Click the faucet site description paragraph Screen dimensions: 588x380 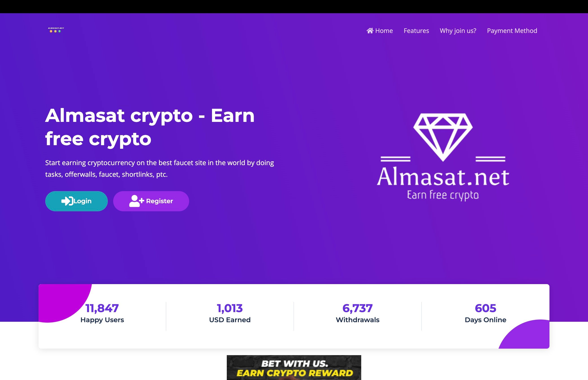[x=160, y=168]
